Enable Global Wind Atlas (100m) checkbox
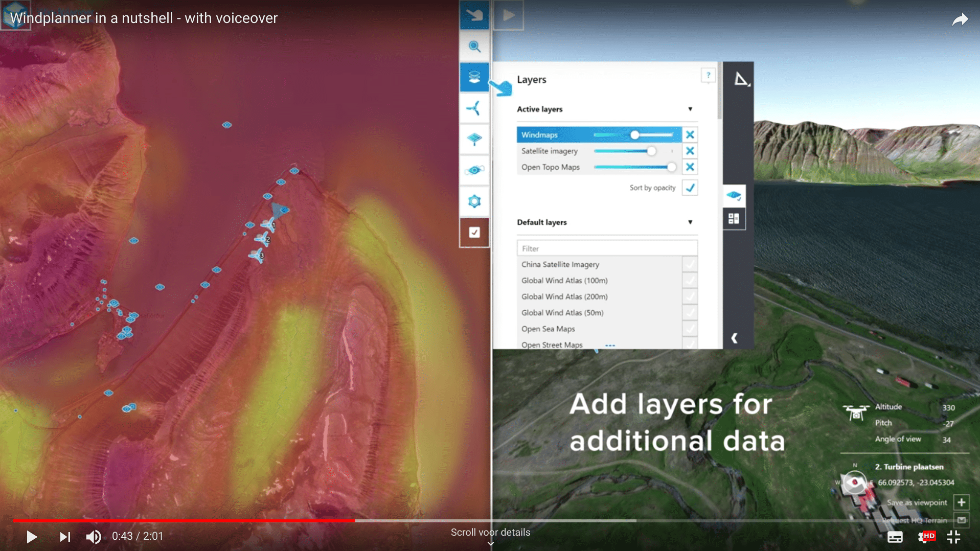980x551 pixels. [690, 281]
